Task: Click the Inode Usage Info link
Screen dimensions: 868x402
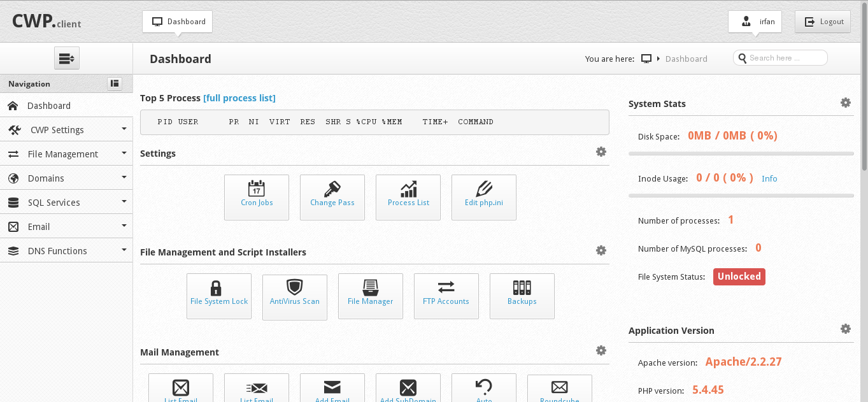Action: point(769,178)
